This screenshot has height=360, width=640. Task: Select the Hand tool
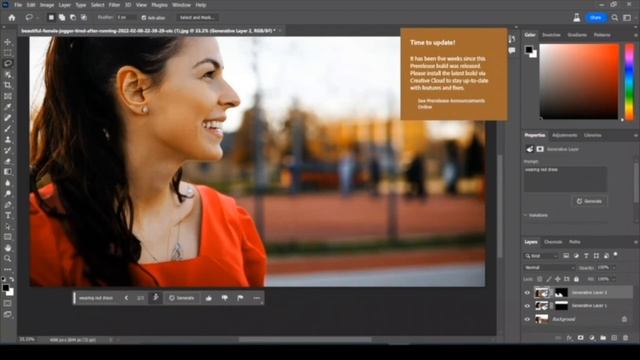pyautogui.click(x=8, y=248)
